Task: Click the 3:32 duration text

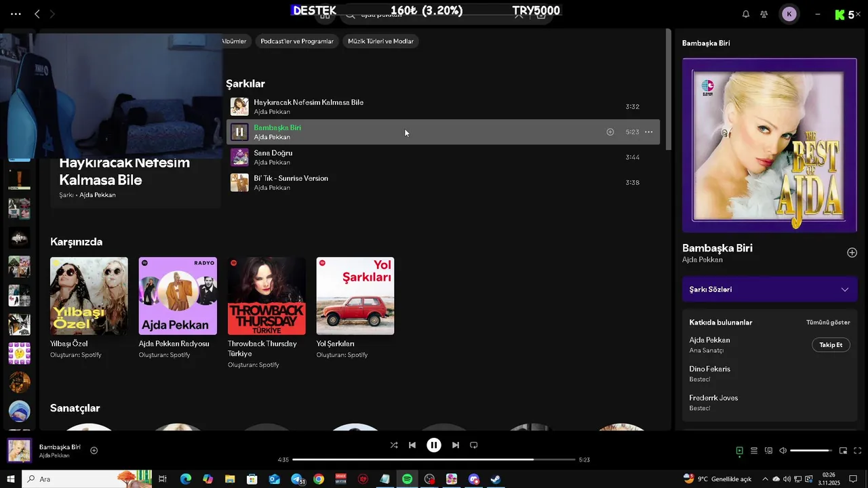Action: 633,106
